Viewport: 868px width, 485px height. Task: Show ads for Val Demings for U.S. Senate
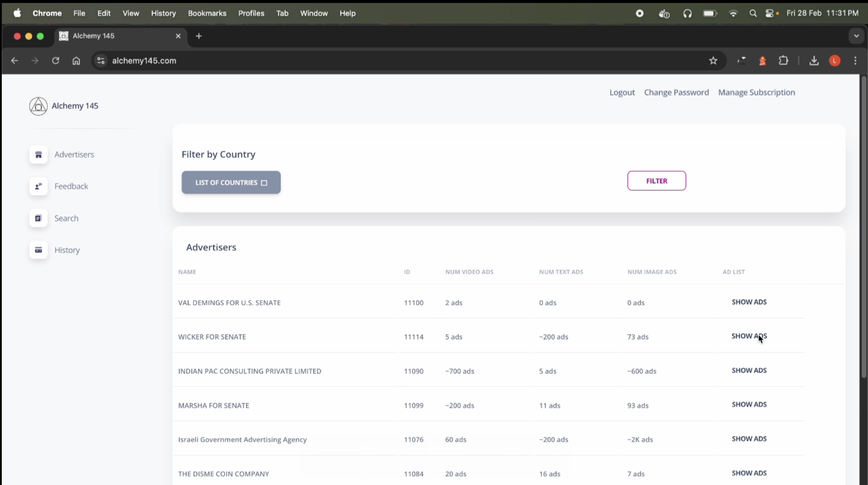click(749, 302)
